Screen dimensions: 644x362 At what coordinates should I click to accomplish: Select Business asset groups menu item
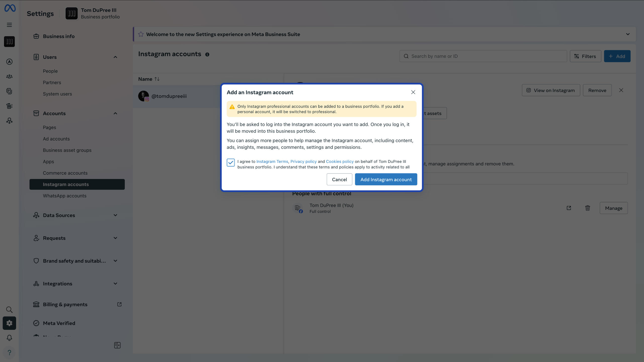click(67, 150)
